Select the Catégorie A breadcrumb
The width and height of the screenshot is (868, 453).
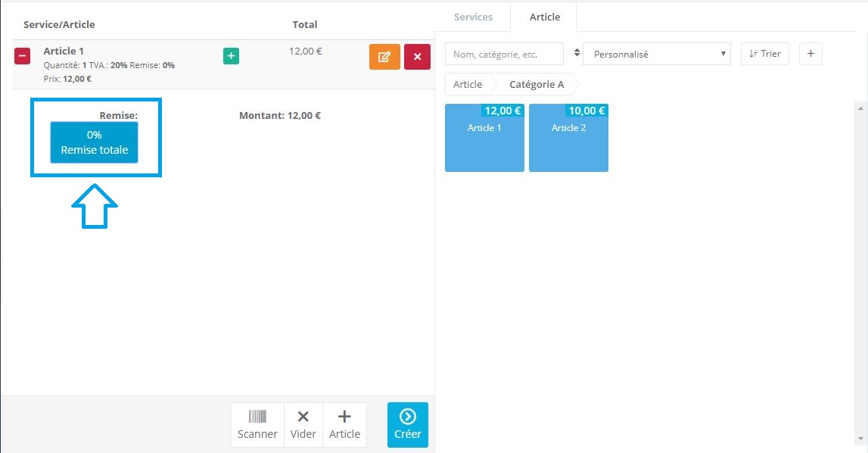point(537,84)
